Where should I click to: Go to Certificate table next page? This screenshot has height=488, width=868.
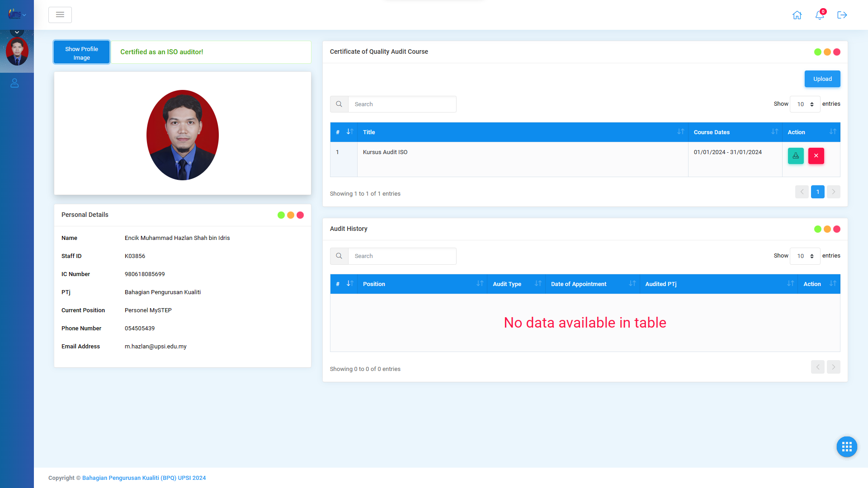click(834, 192)
